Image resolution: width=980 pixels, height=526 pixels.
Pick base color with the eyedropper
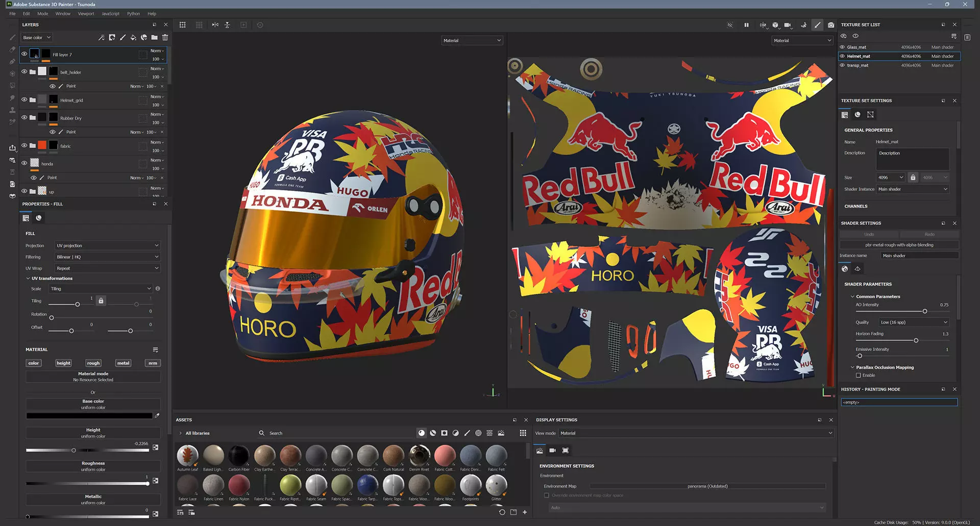(157, 415)
